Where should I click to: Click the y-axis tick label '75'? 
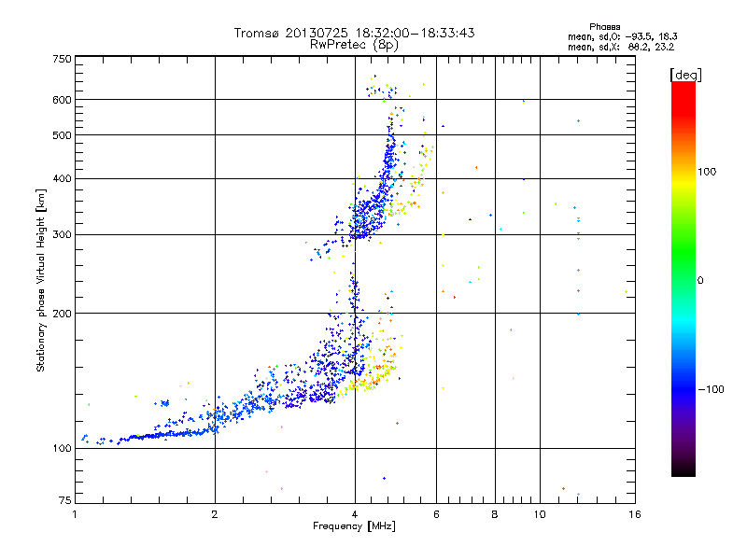point(65,500)
